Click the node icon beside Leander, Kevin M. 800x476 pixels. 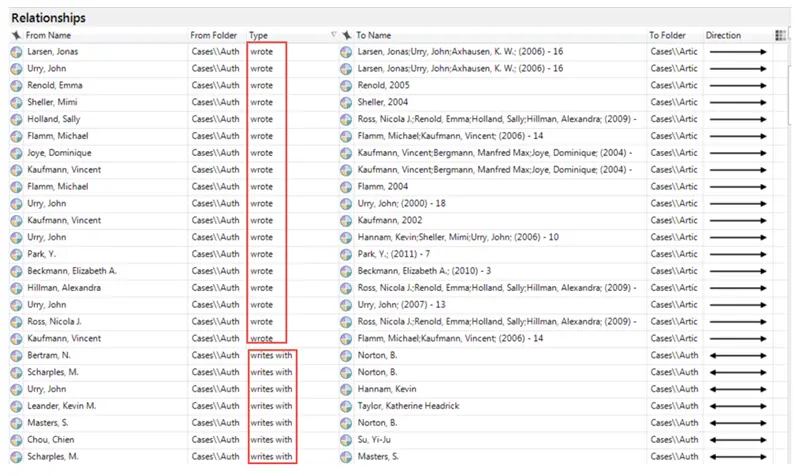[16, 406]
